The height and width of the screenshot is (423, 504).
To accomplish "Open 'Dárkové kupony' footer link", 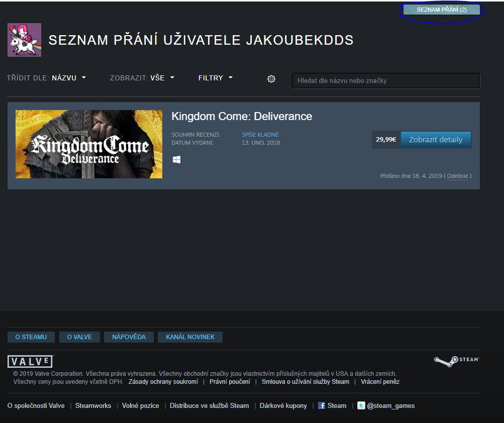I will [x=283, y=405].
